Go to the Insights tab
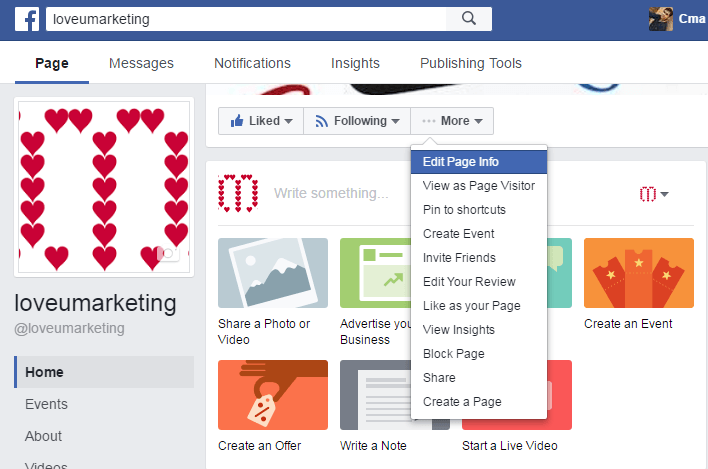Viewport: 708px width, 469px height. point(355,63)
